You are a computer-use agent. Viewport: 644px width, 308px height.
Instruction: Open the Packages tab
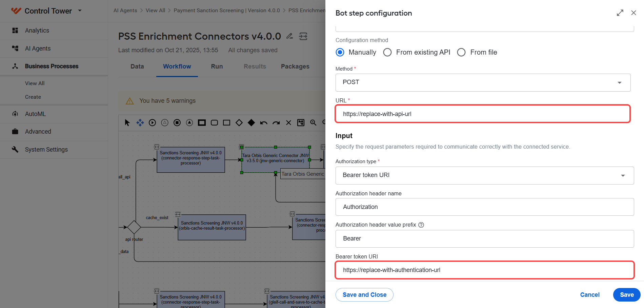[295, 66]
